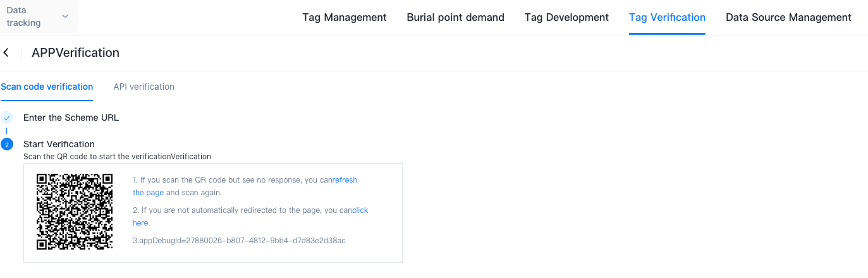Viewport: 868px width, 278px height.
Task: Go to the Tag Development tab
Action: pyautogui.click(x=566, y=17)
